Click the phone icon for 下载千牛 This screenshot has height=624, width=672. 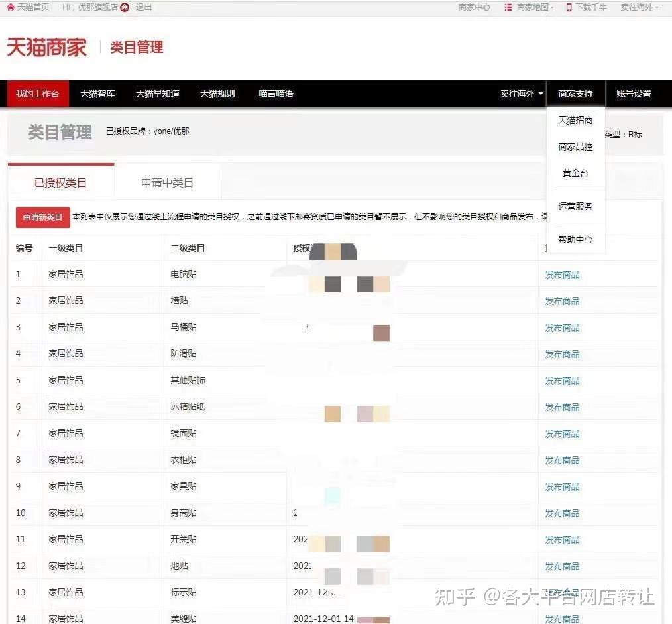tap(569, 7)
